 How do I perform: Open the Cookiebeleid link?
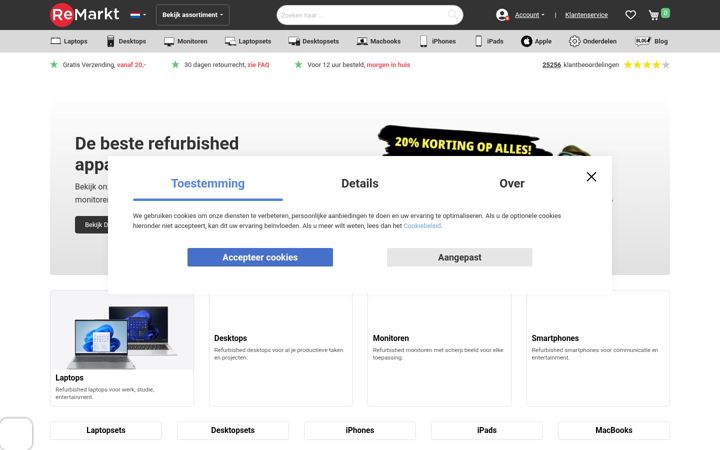(x=422, y=226)
